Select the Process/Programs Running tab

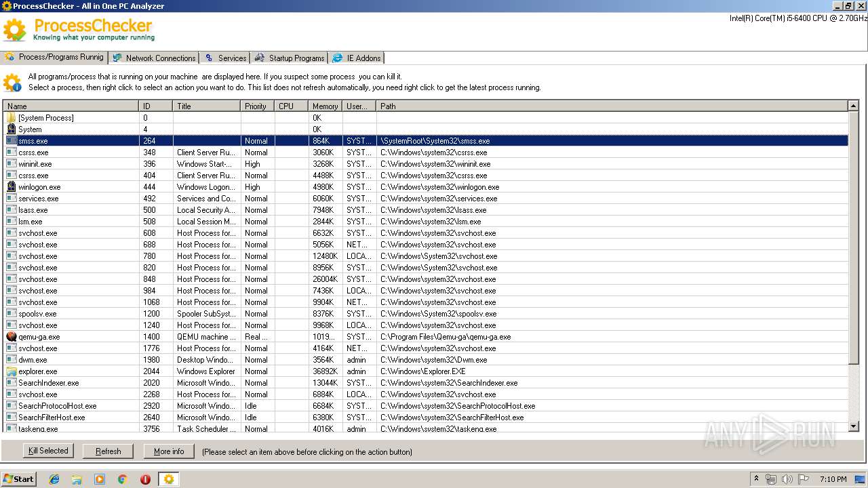pyautogui.click(x=54, y=57)
